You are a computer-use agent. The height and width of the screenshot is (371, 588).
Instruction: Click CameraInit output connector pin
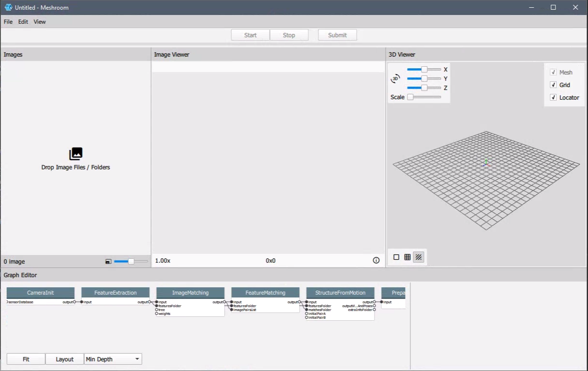(x=75, y=302)
